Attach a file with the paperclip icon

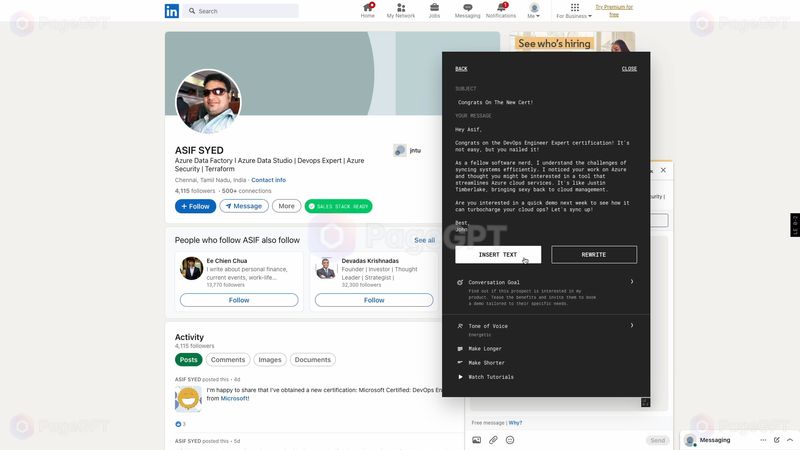point(493,440)
